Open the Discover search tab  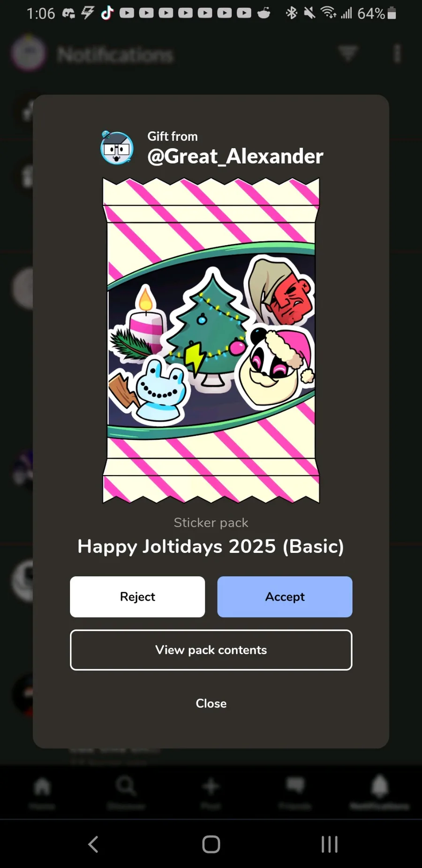tap(126, 792)
